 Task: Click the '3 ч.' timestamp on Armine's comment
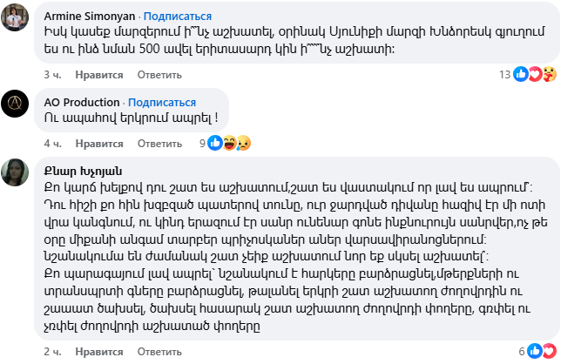click(x=51, y=75)
